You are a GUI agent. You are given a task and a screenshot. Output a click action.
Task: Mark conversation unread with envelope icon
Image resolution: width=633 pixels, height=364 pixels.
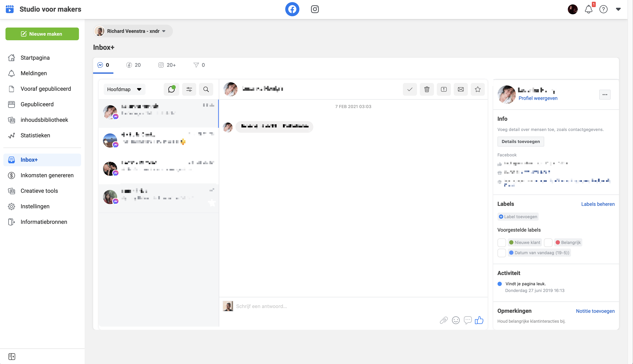[x=460, y=89]
